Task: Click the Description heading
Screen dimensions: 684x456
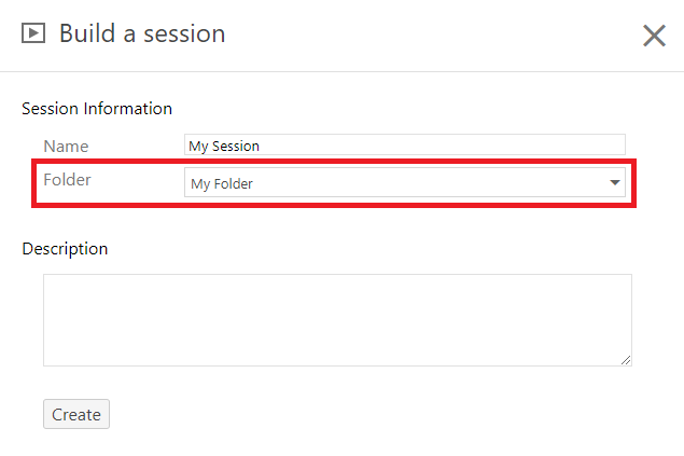Action: click(65, 249)
